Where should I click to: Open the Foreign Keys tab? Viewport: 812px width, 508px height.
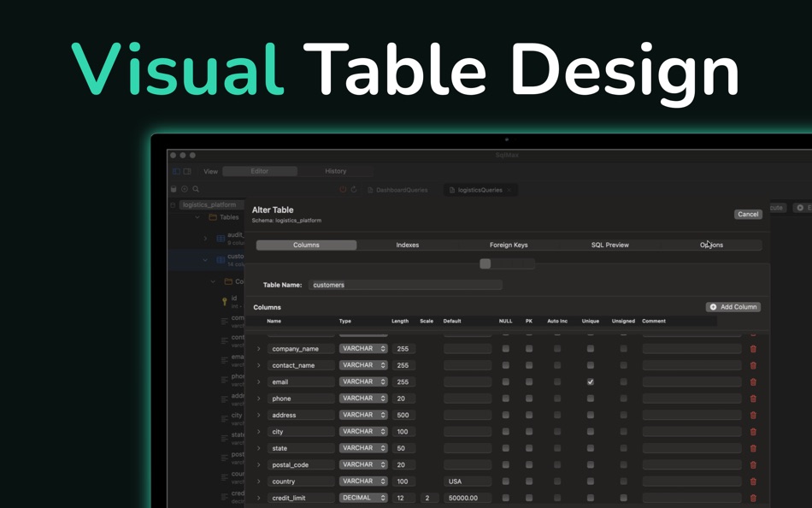[509, 245]
